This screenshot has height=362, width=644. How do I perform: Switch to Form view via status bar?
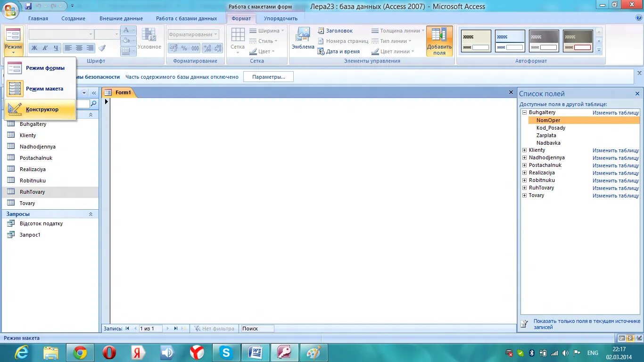(x=622, y=338)
